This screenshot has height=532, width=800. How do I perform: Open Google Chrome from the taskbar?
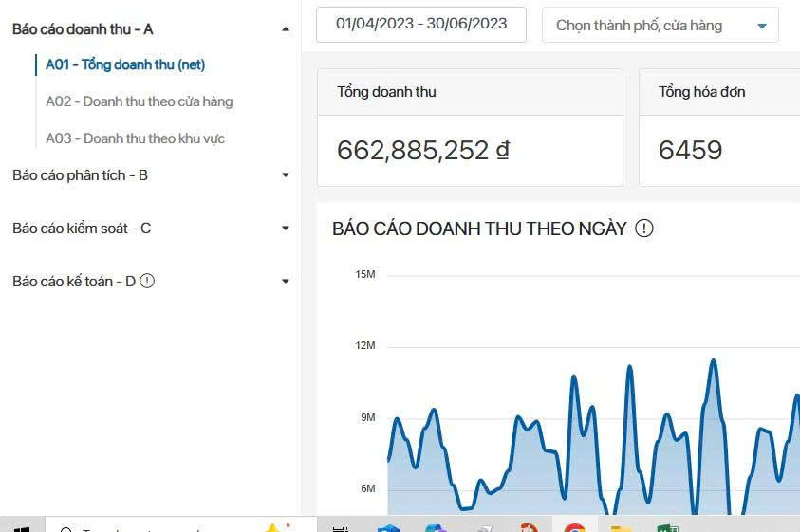[x=574, y=527]
